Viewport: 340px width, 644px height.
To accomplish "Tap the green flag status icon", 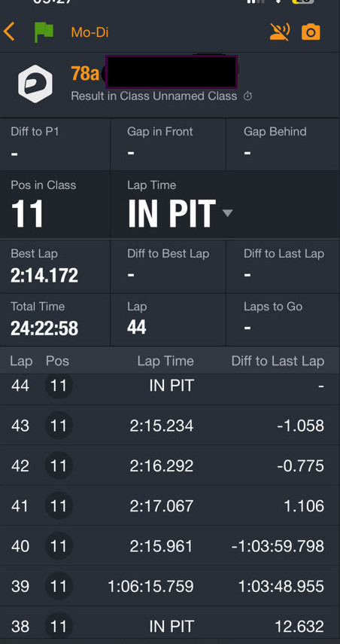I will click(44, 32).
